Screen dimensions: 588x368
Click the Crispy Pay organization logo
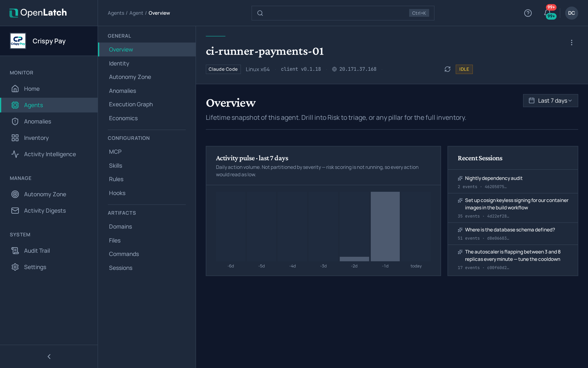pyautogui.click(x=18, y=41)
